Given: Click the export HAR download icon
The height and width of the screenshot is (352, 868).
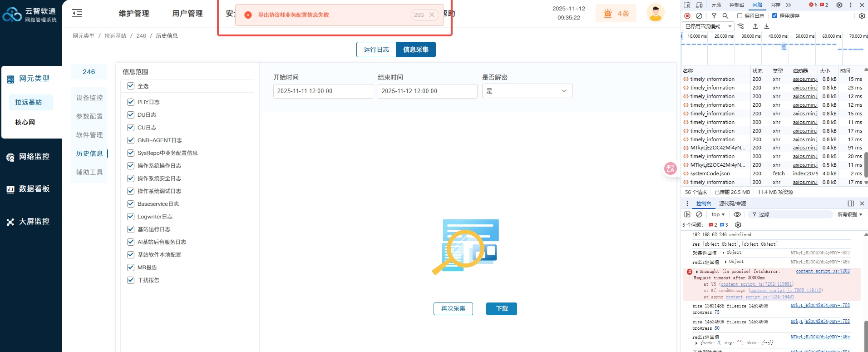Looking at the screenshot, I should coord(767,26).
